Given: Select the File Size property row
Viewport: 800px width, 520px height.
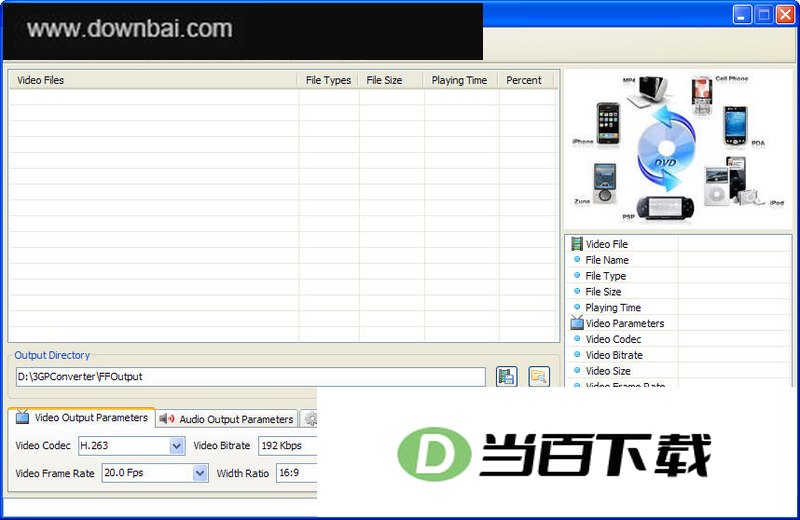Looking at the screenshot, I should (x=679, y=291).
